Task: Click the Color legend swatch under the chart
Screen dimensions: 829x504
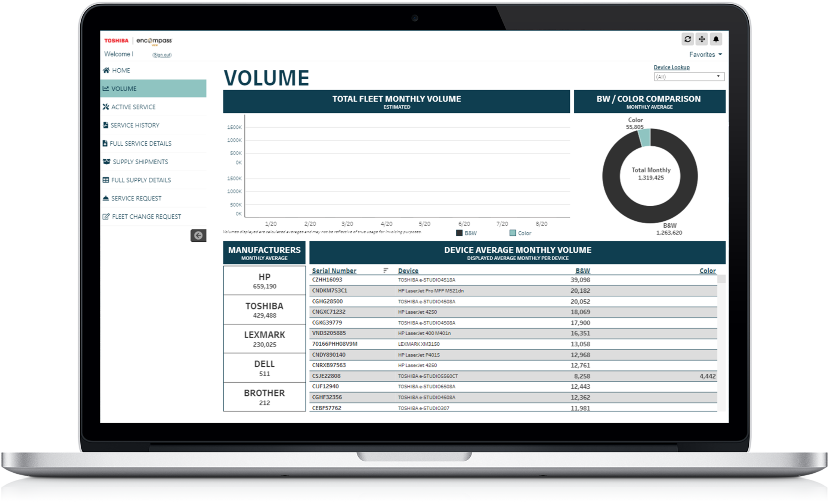Action: pyautogui.click(x=513, y=233)
